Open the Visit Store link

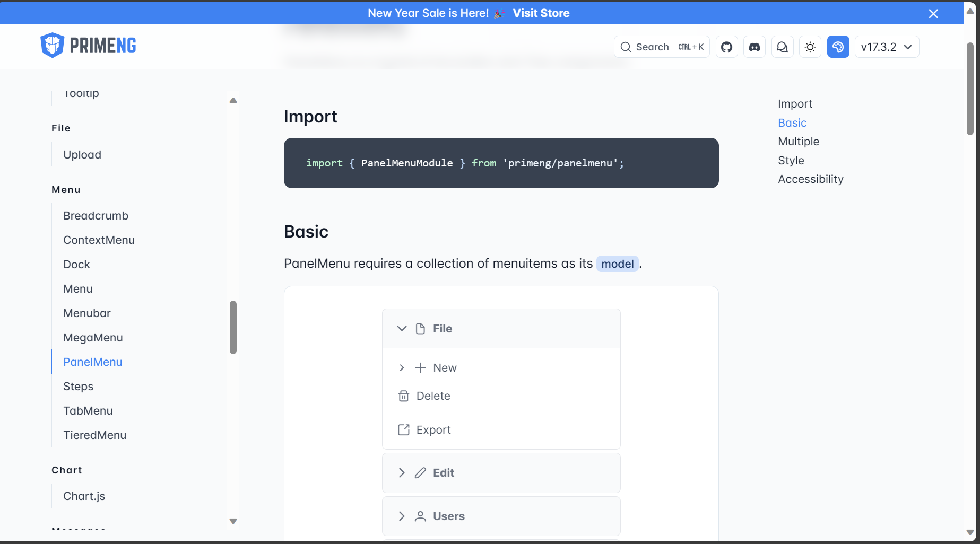pyautogui.click(x=541, y=13)
